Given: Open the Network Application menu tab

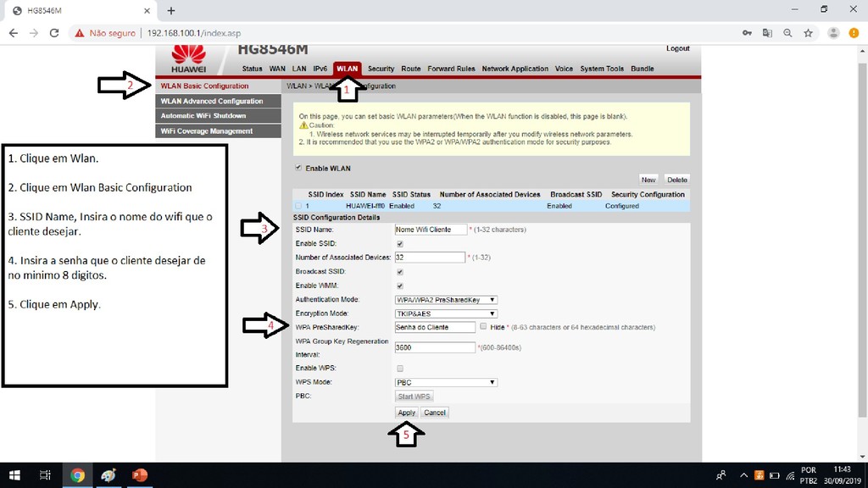Looking at the screenshot, I should point(515,69).
